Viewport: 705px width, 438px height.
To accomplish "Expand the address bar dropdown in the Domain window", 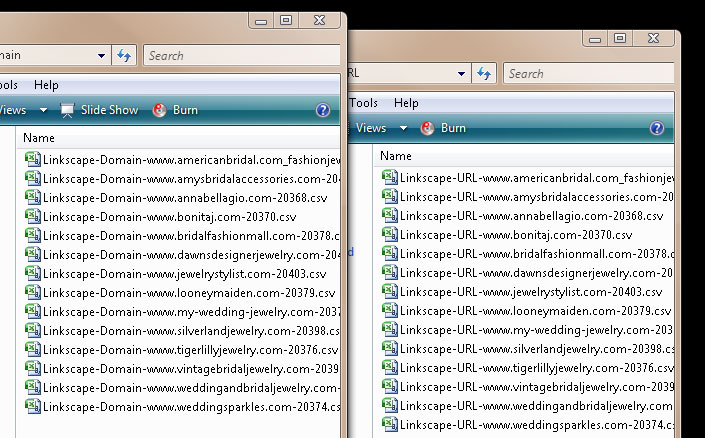I will [x=102, y=56].
